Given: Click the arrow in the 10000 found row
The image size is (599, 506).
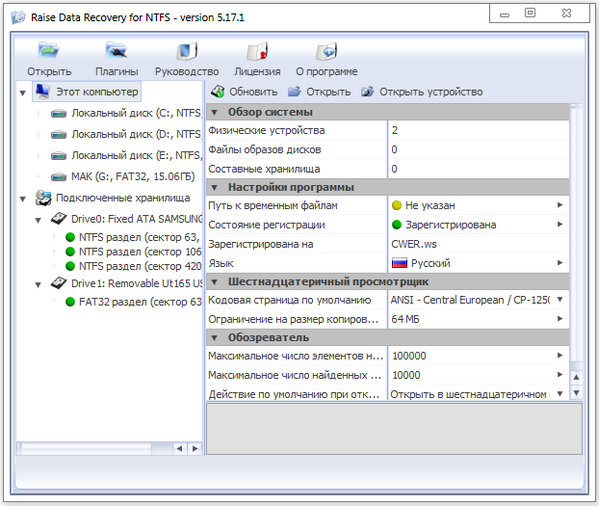Looking at the screenshot, I should click(560, 375).
